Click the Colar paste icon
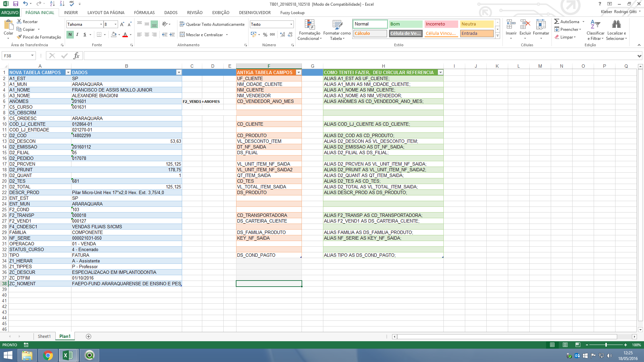Screen dimensions: 644x362 point(8,25)
